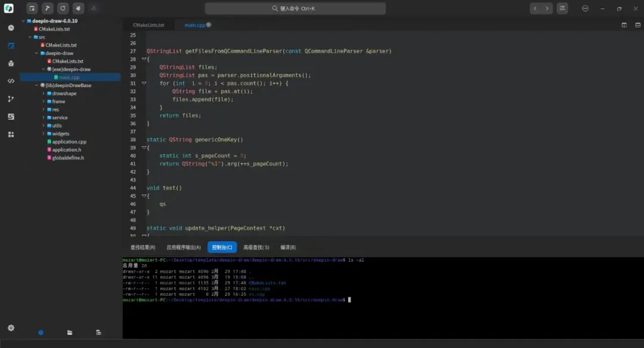Click line number 44 in the gutter

coord(132,188)
